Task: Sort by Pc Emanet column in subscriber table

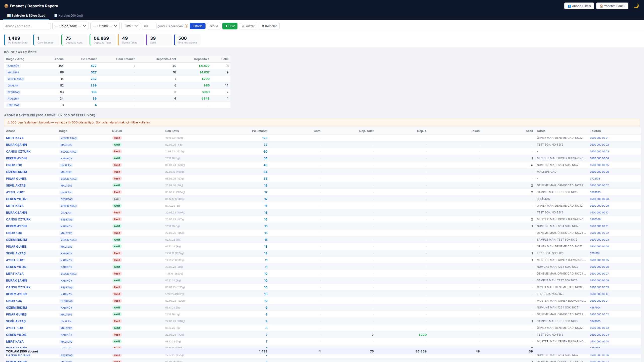Action: (x=260, y=131)
